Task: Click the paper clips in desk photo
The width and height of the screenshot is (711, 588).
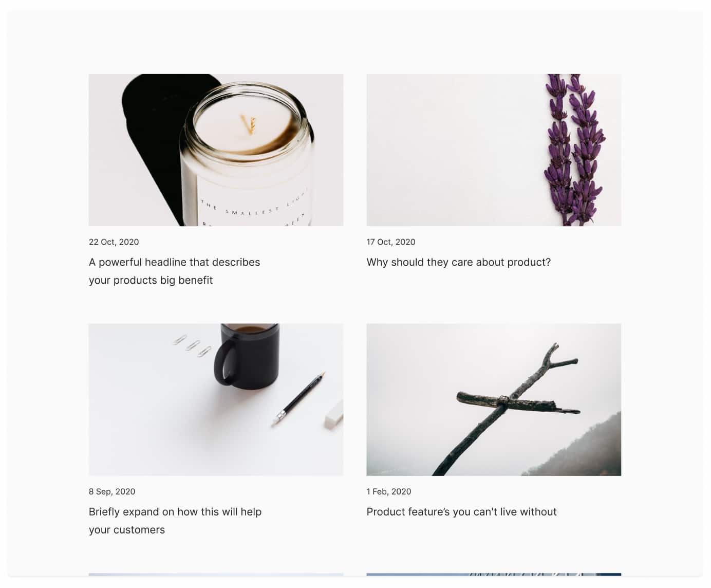Action: 192,345
